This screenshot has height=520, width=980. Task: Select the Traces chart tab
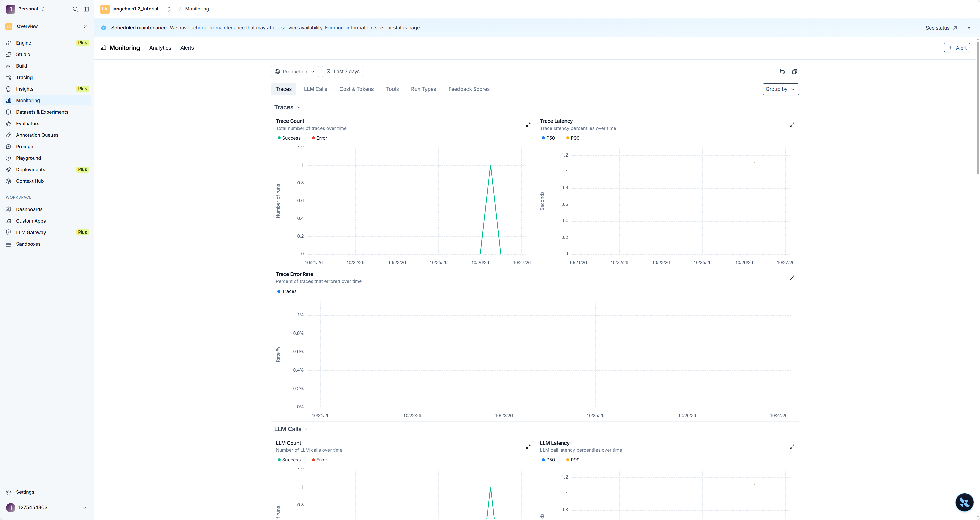[283, 89]
